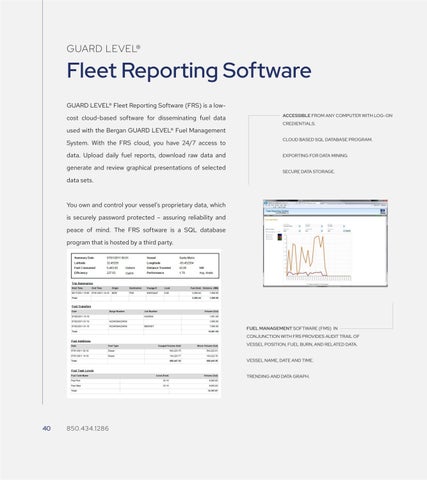The height and width of the screenshot is (480, 427).
Task: Click the "Fuel Tank Levels" section heading in report
Action: [82, 370]
